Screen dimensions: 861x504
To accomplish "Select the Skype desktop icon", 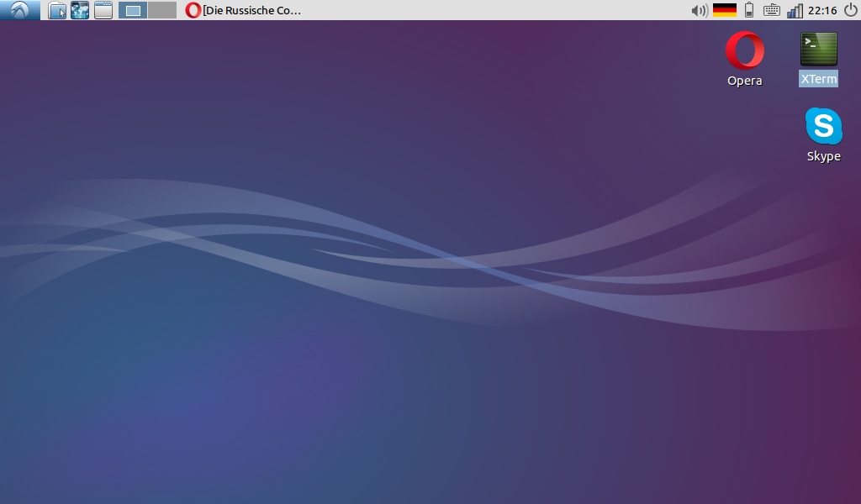I will 823,126.
